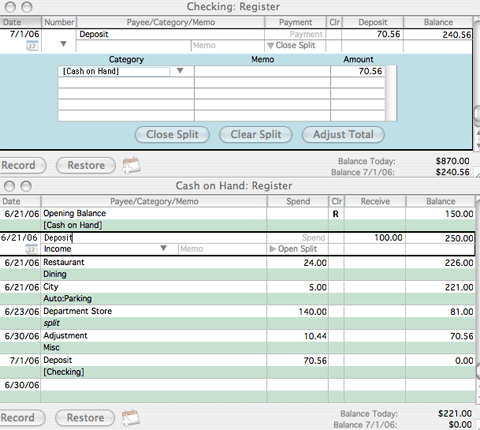
Task: Click scheduled transactions calendar icon in Cash on Hand register
Action: [x=130, y=417]
